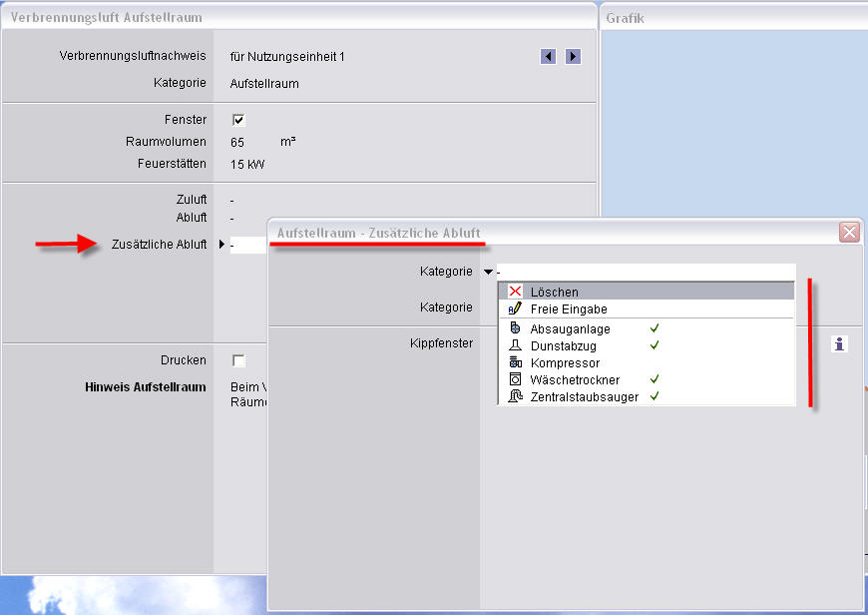Click the red X Löschen icon

point(515,292)
